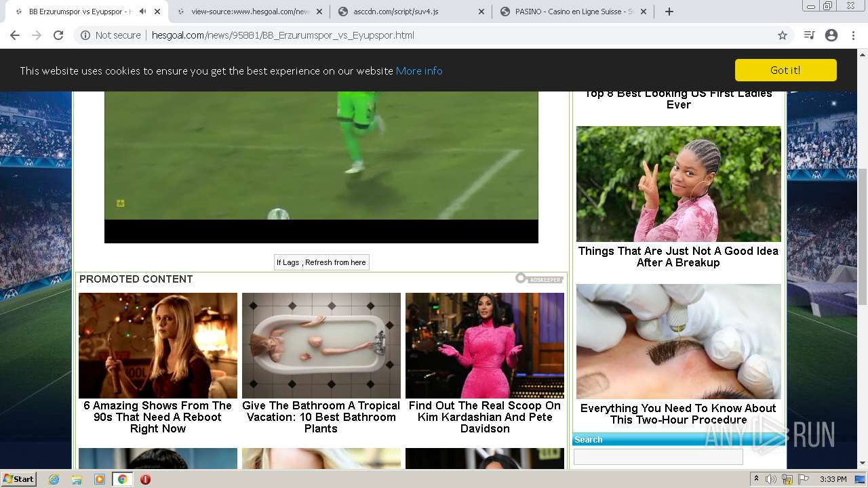This screenshot has height=488, width=868.
Task: Open Chrome's three-dot menu
Action: (853, 35)
